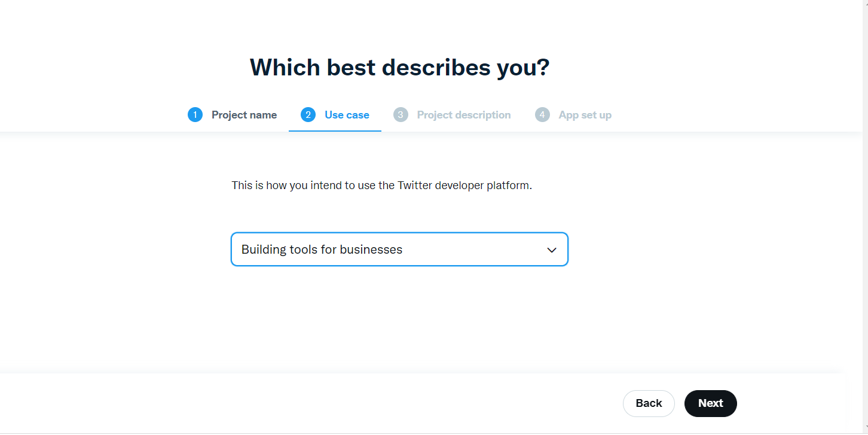Select the Project name tab
The height and width of the screenshot is (435, 868).
point(244,114)
